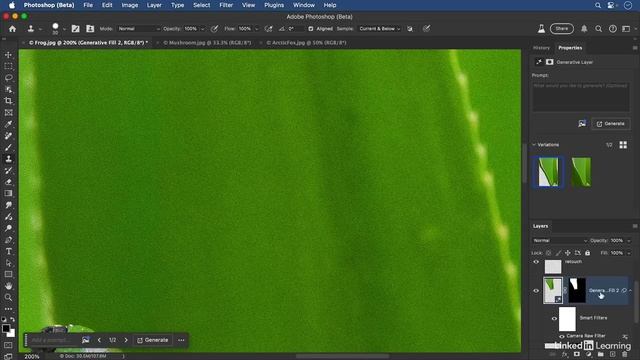Viewport: 640px width, 360px height.
Task: Collapse Generative Fill 2 layer effects
Action: pyautogui.click(x=631, y=291)
